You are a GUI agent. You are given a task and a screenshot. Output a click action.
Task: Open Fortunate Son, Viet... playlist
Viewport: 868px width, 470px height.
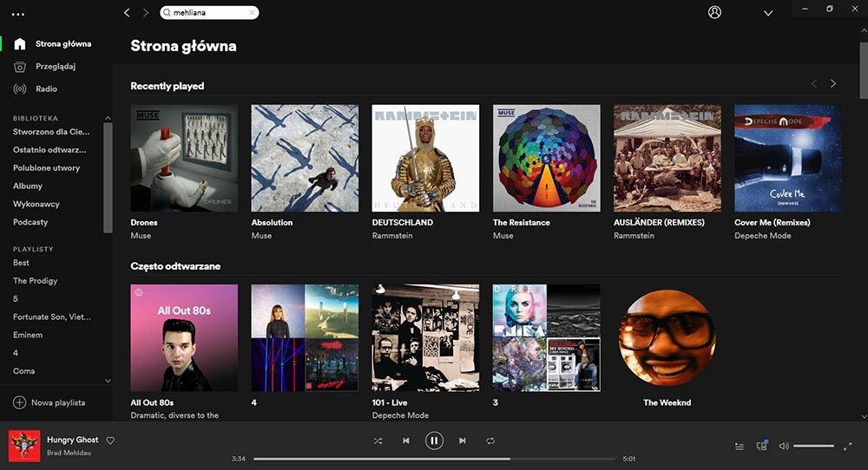click(52, 317)
